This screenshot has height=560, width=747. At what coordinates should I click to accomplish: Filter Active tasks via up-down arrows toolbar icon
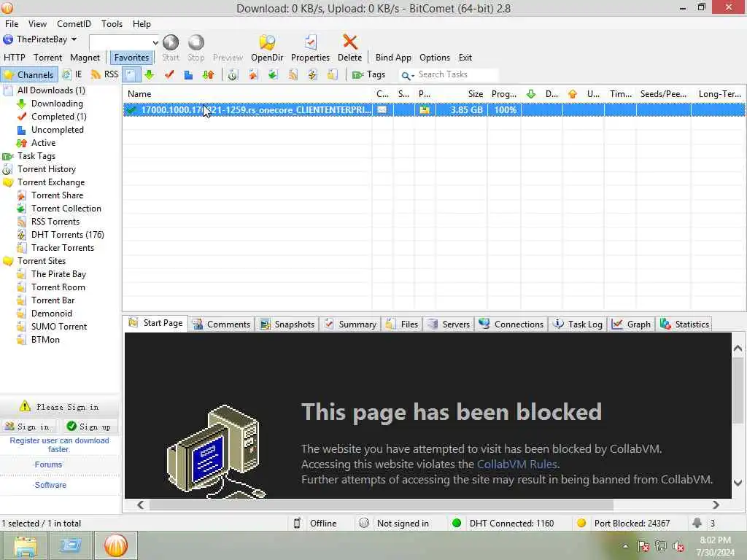click(x=208, y=74)
